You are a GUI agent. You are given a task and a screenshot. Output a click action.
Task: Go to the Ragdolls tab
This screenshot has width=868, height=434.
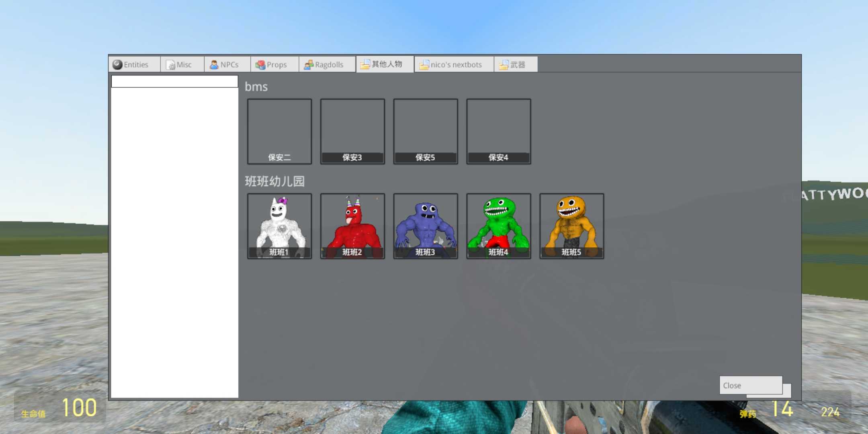tap(327, 64)
